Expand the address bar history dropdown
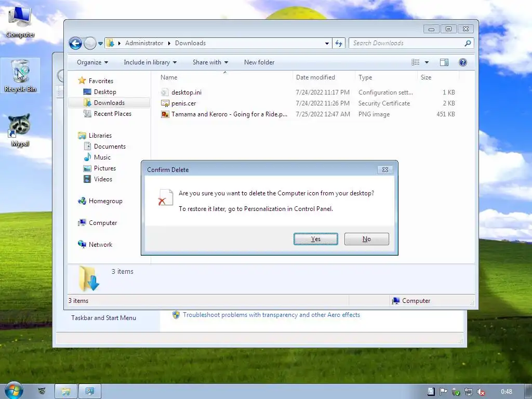Screen dimensions: 532x399 327,44
